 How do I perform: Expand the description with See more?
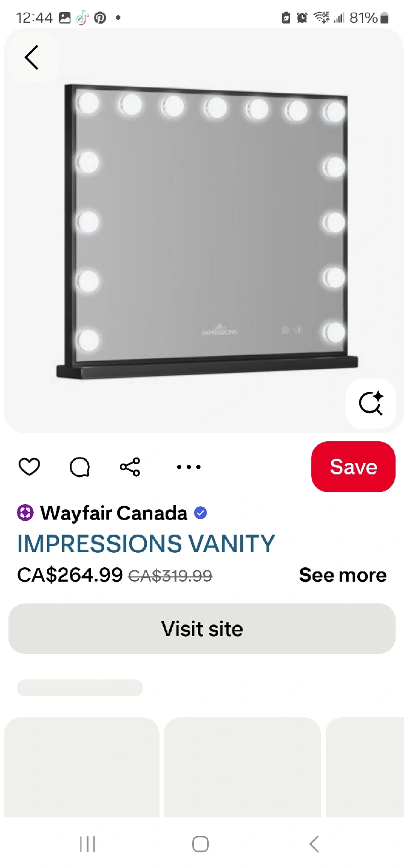click(x=343, y=575)
